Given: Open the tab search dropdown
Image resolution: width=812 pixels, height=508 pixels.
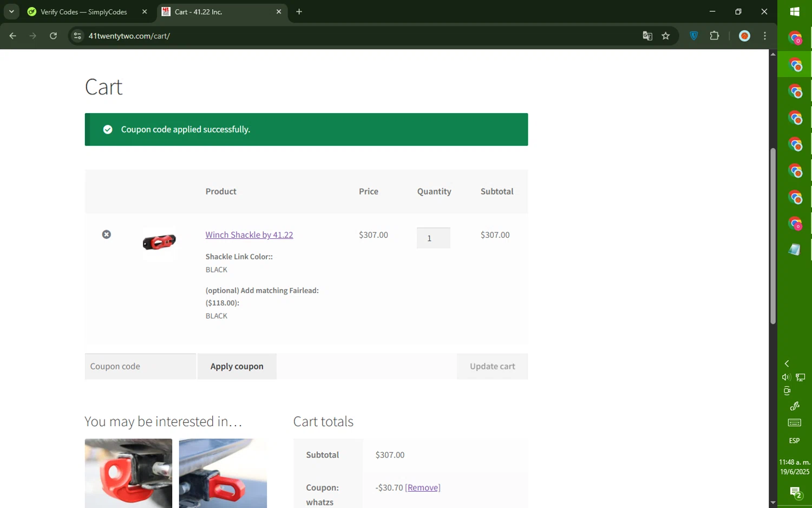Looking at the screenshot, I should pyautogui.click(x=11, y=12).
